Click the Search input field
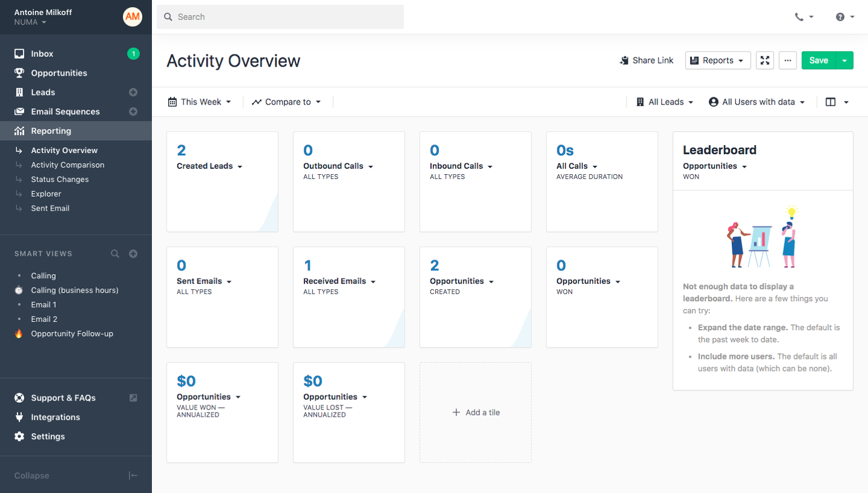The image size is (868, 493). (280, 17)
